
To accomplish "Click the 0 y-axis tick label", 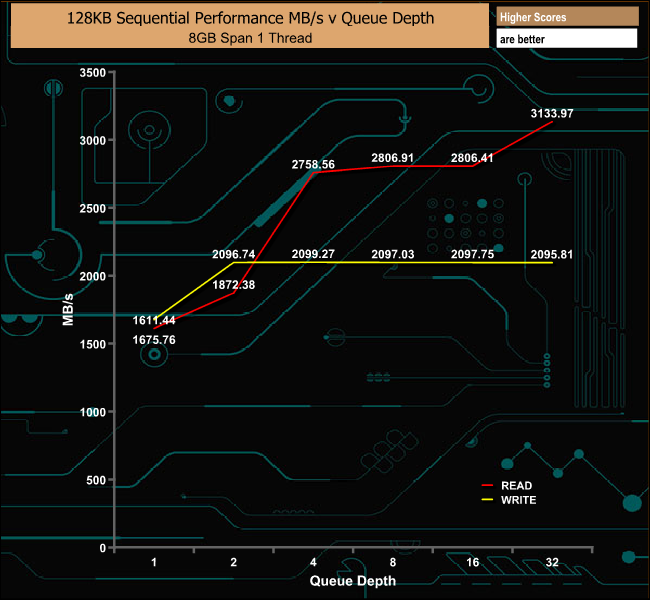I will (x=103, y=548).
